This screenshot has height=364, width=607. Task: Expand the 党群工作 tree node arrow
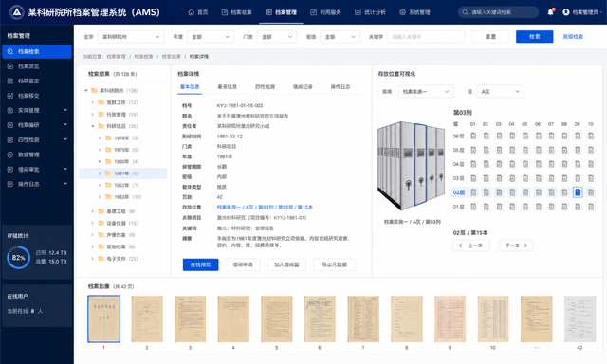93,102
